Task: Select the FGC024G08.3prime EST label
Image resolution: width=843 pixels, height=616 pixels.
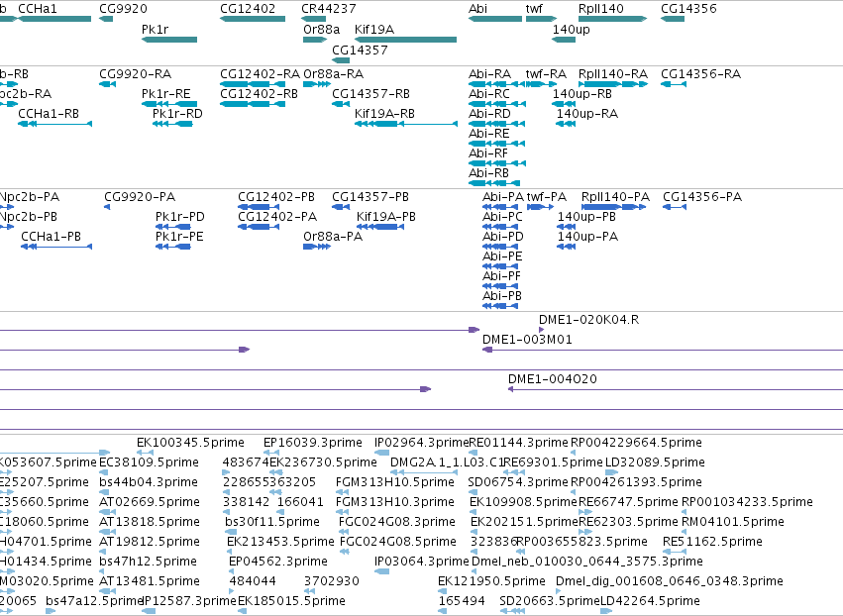Action: [x=397, y=521]
